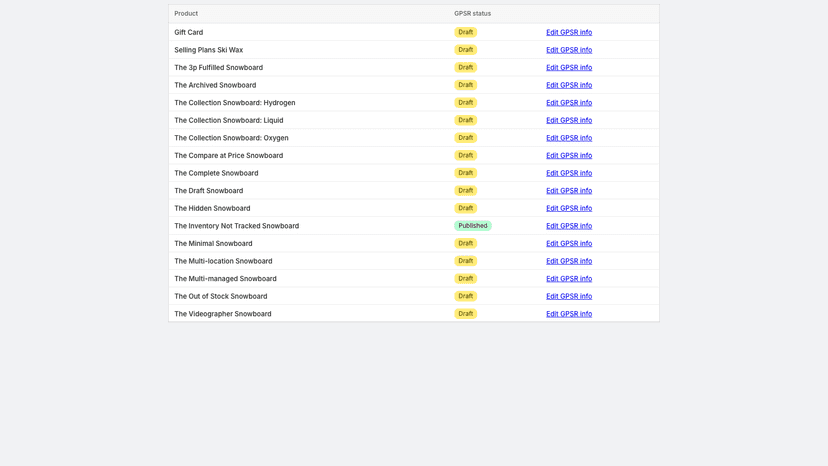This screenshot has height=466, width=828.
Task: Edit GPSR info for Collection Snowboard: Liquid
Action: pos(569,120)
